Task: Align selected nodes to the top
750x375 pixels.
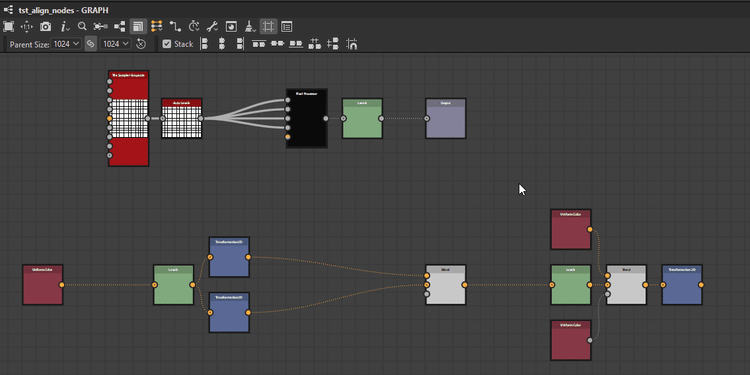Action: (x=259, y=44)
